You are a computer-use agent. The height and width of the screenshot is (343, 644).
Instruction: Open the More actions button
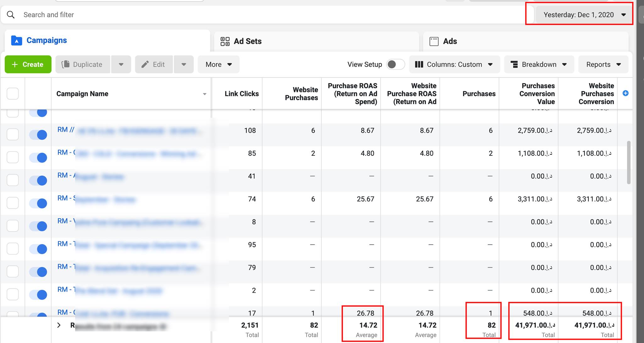pyautogui.click(x=218, y=64)
